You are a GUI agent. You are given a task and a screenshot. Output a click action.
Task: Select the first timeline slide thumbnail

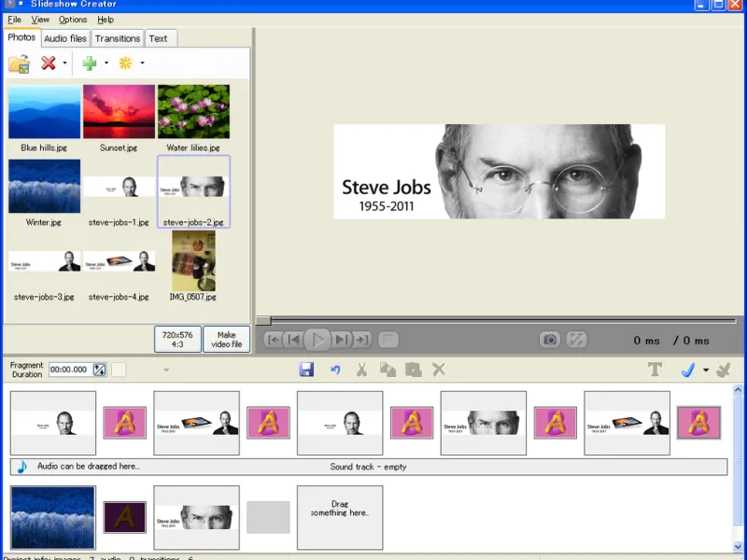tap(53, 423)
